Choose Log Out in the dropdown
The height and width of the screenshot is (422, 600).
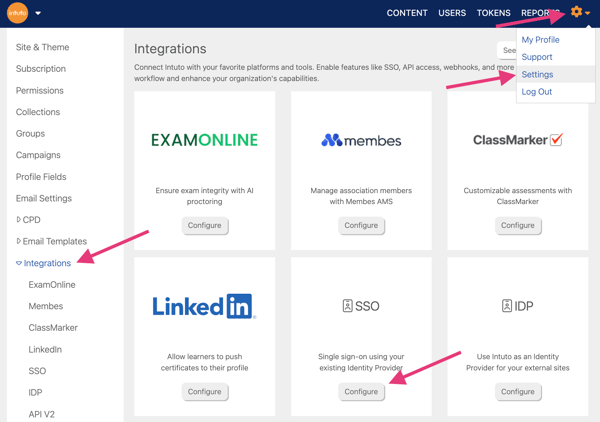(536, 92)
